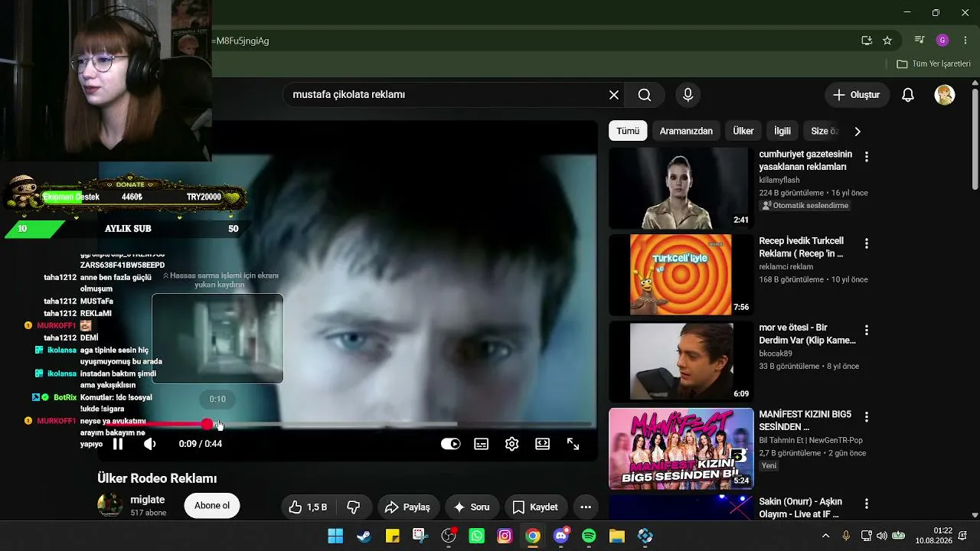Open the mor ve ötesi video thumbnail

coord(681,361)
